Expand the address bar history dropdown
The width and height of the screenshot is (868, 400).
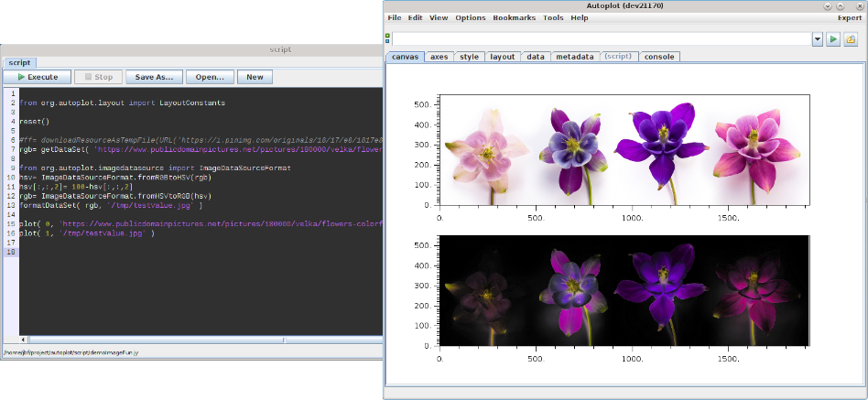click(817, 39)
